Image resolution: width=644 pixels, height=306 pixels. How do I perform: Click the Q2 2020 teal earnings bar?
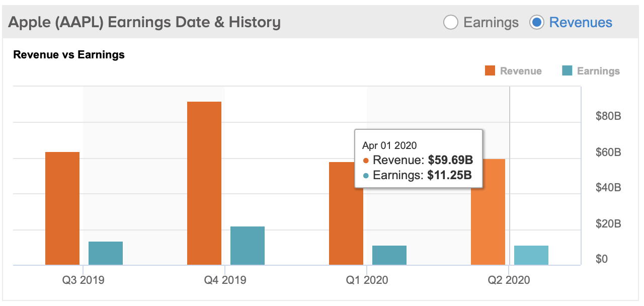[531, 255]
